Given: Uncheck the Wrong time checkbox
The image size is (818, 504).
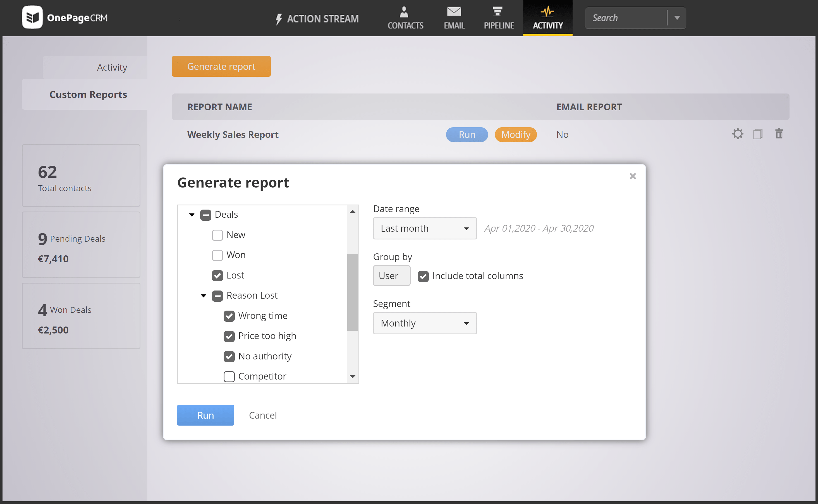Looking at the screenshot, I should pyautogui.click(x=229, y=316).
